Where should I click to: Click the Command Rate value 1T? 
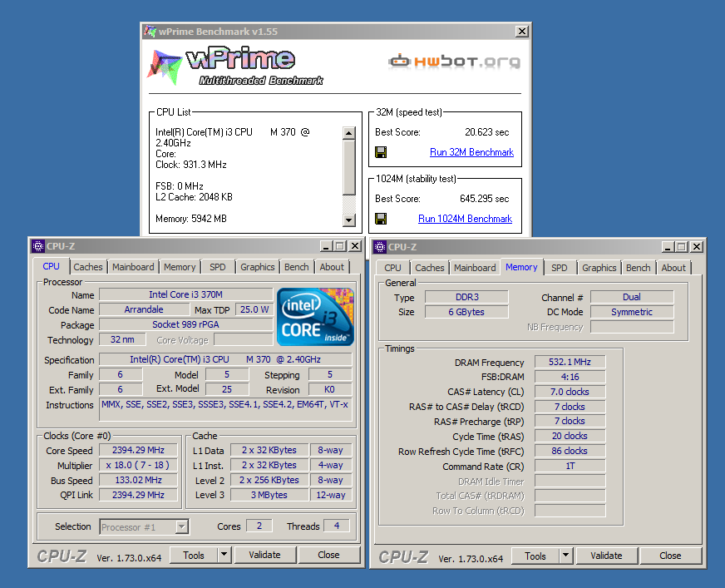tap(570, 466)
